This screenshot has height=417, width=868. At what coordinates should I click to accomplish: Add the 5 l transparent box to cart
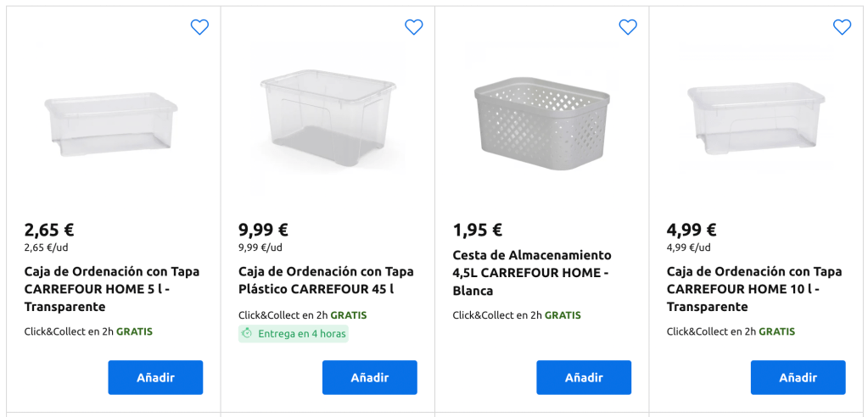[155, 377]
